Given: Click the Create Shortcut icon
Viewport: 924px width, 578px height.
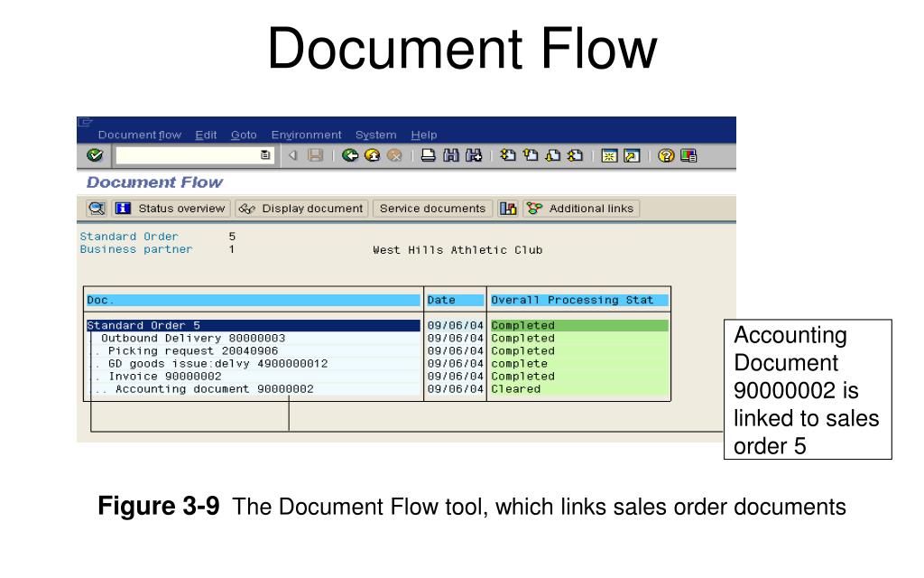Looking at the screenshot, I should (632, 155).
